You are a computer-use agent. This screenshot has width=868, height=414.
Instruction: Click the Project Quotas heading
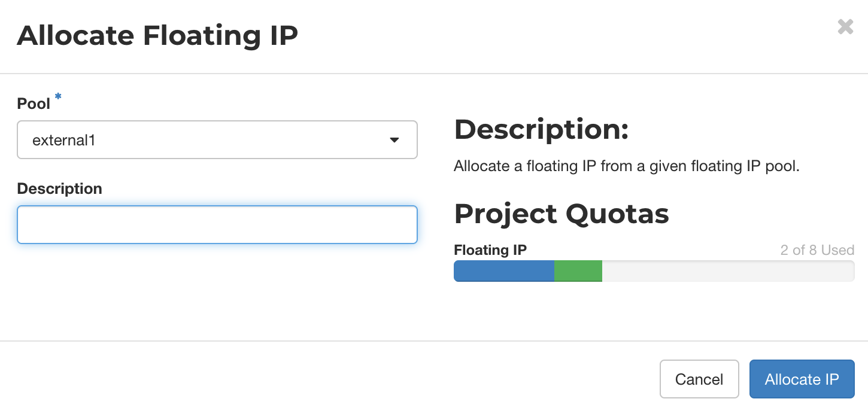(x=561, y=214)
